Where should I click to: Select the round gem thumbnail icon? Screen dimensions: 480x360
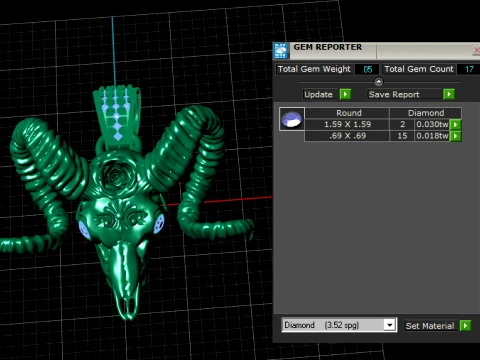pyautogui.click(x=292, y=119)
